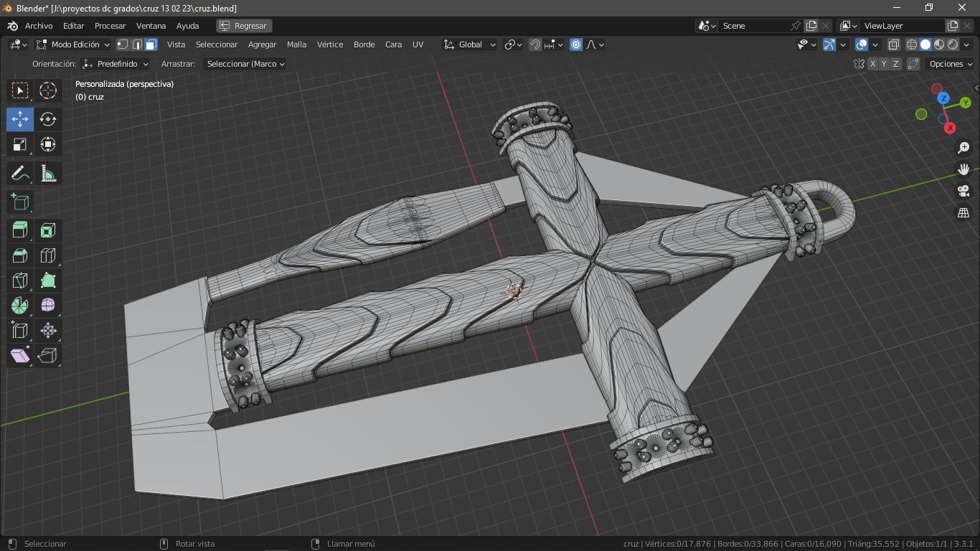Expand the Global transform orientation dropdown
This screenshot has height=551, width=980.
click(470, 44)
